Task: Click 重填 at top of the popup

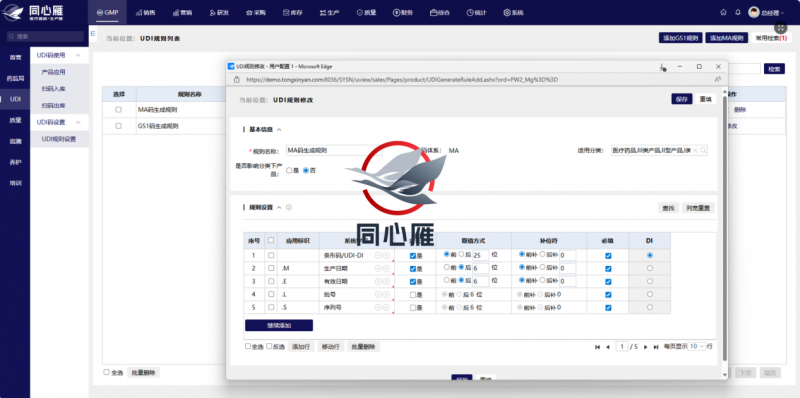Action: click(x=705, y=99)
